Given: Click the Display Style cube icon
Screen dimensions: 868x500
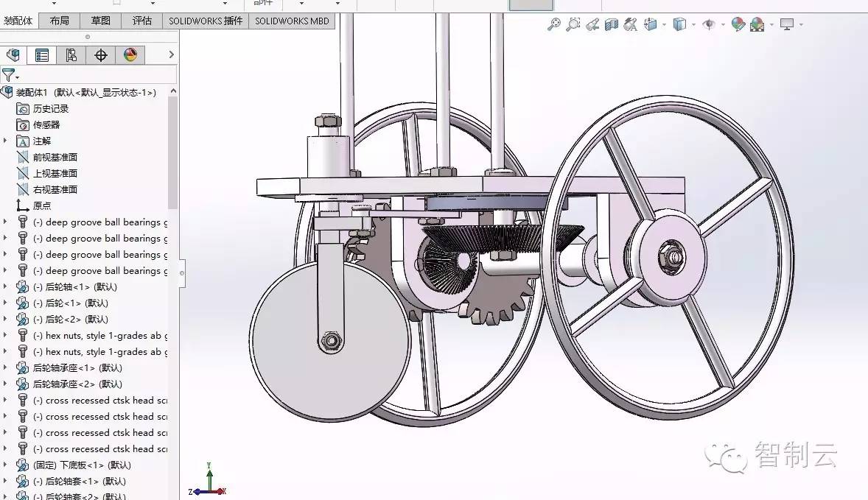Looking at the screenshot, I should tap(679, 24).
